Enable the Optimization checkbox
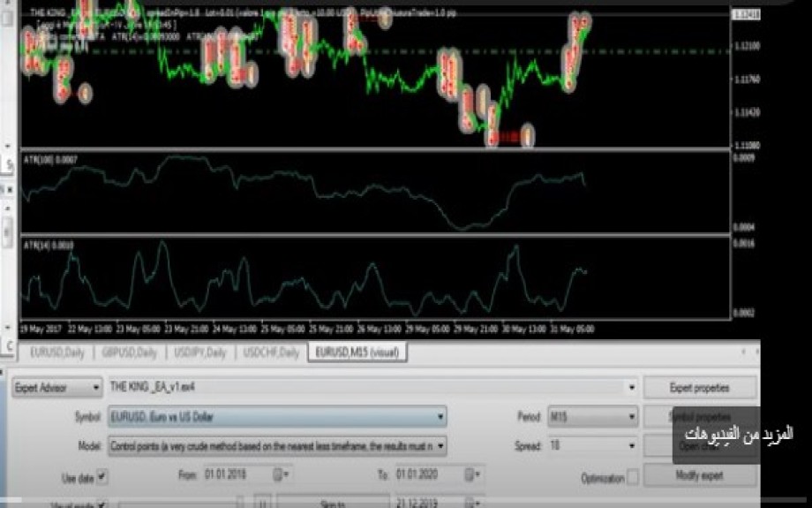812x508 pixels. pos(632,477)
